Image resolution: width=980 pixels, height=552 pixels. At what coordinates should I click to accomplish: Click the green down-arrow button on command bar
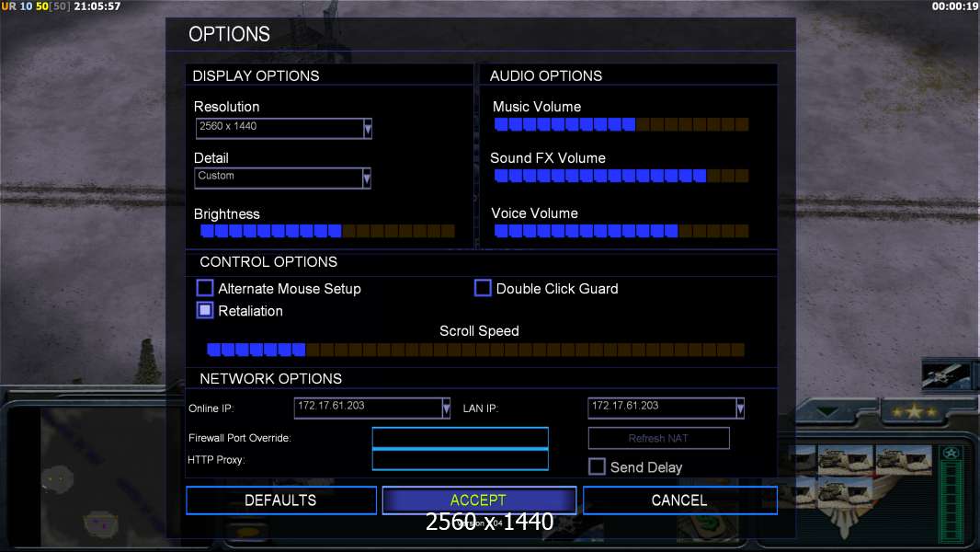[x=826, y=412]
